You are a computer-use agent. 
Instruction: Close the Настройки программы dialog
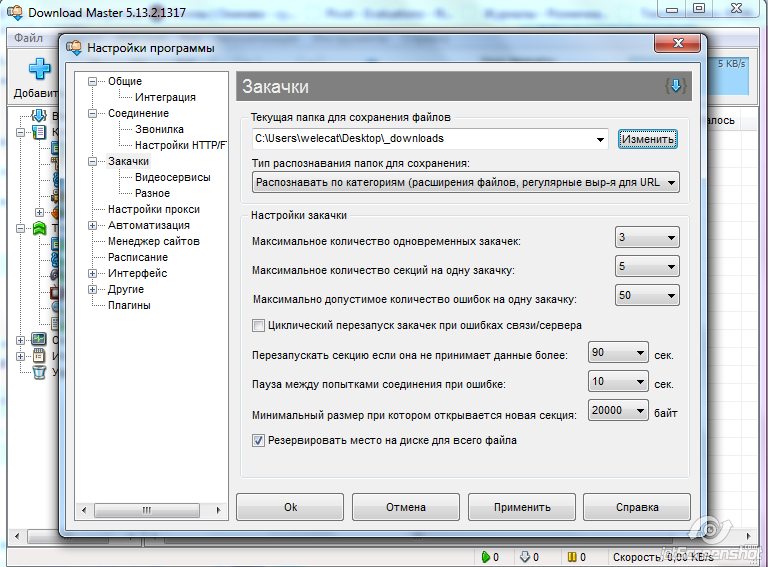(677, 43)
